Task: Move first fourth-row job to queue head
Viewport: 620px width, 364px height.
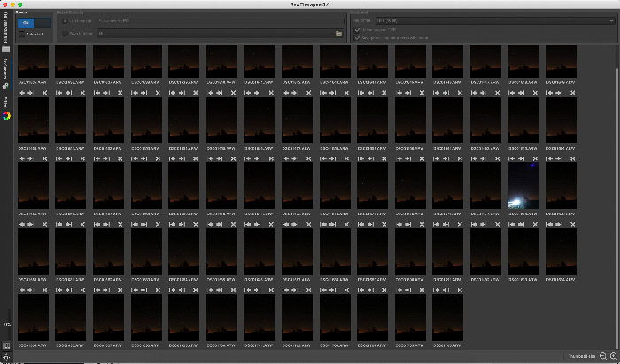Action: pyautogui.click(x=21, y=224)
